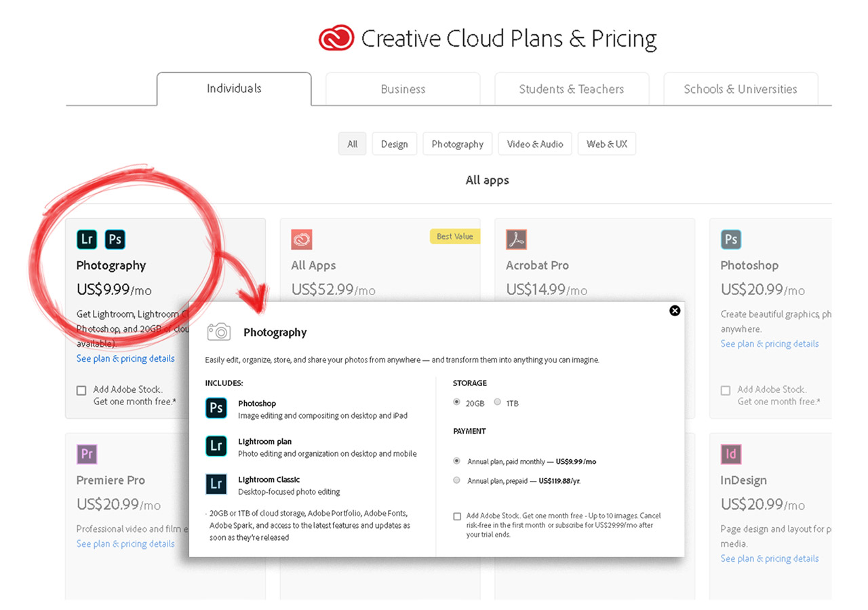Click the STORAGE heading in popup
This screenshot has width=868, height=610.
(x=470, y=383)
